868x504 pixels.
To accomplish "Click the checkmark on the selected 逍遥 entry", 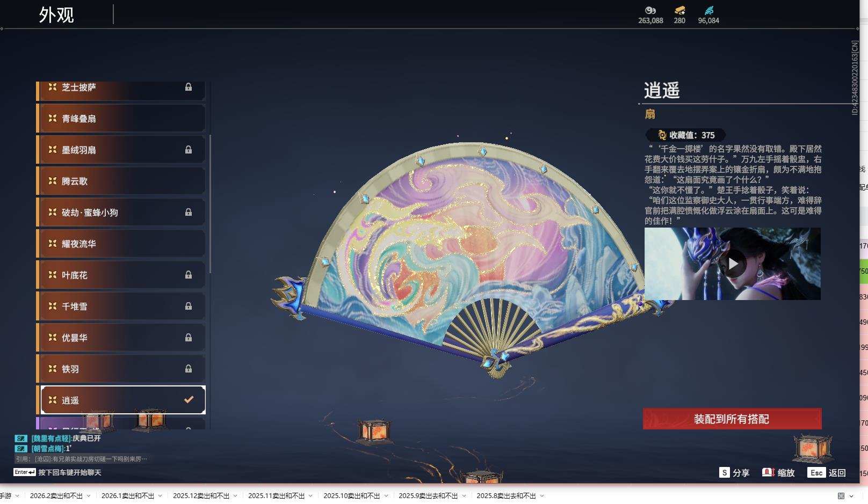I will (x=188, y=399).
